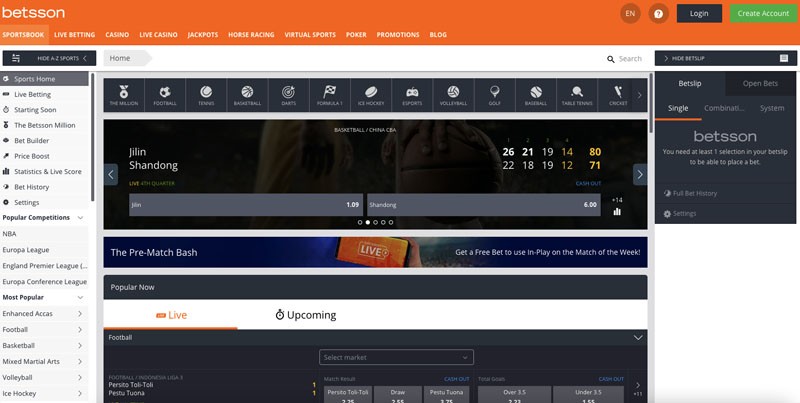Image resolution: width=800 pixels, height=403 pixels.
Task: Select the Cricket sport icon
Action: click(x=618, y=95)
